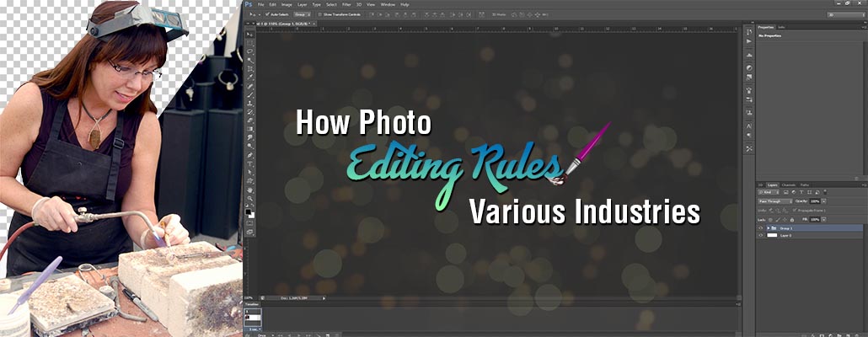Select the timeline frame 1 thumbnail

[x=253, y=318]
